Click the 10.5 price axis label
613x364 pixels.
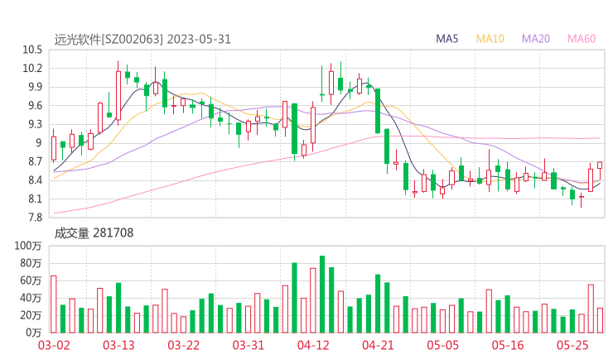tap(32, 50)
